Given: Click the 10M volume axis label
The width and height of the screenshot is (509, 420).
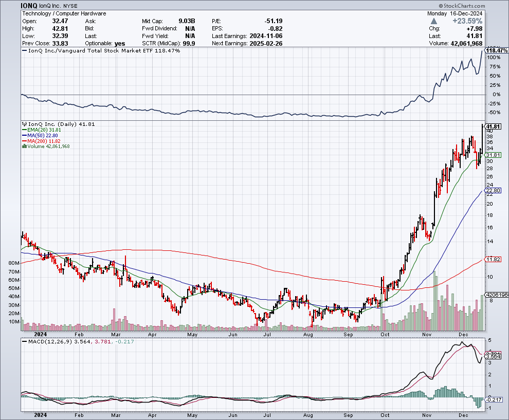Looking at the screenshot, I should (x=14, y=322).
